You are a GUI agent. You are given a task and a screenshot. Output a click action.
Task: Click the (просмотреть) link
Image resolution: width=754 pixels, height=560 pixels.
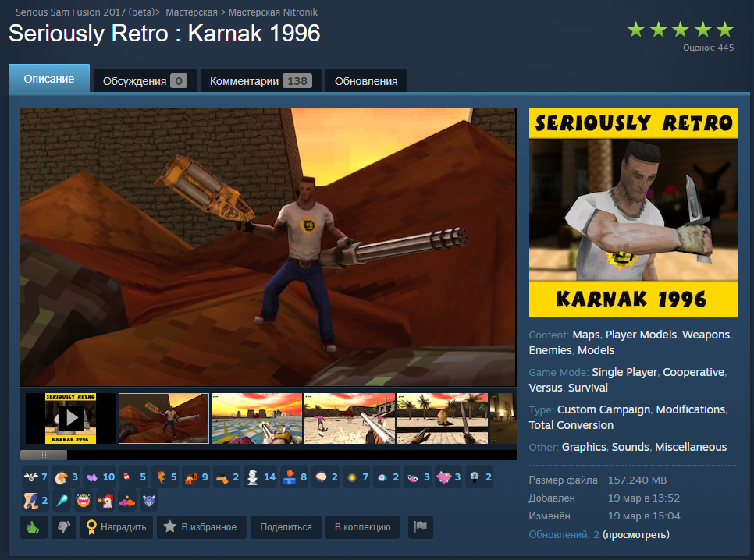636,534
